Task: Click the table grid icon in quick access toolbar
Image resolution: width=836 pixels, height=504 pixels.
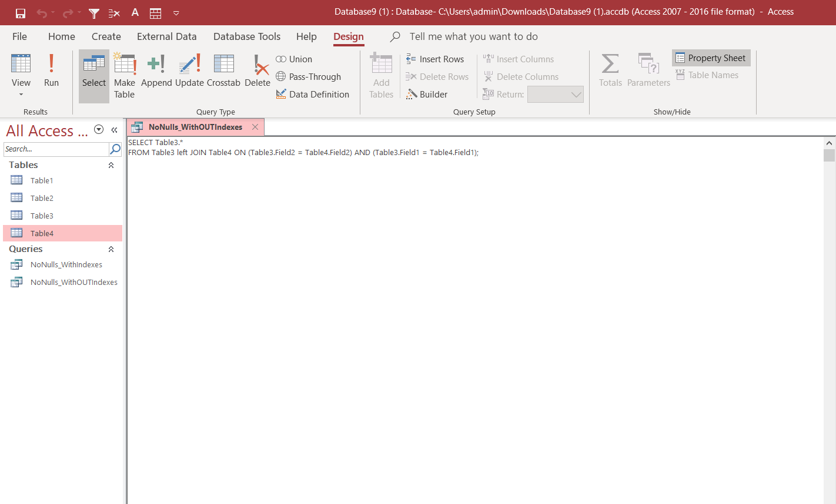Action: click(156, 13)
